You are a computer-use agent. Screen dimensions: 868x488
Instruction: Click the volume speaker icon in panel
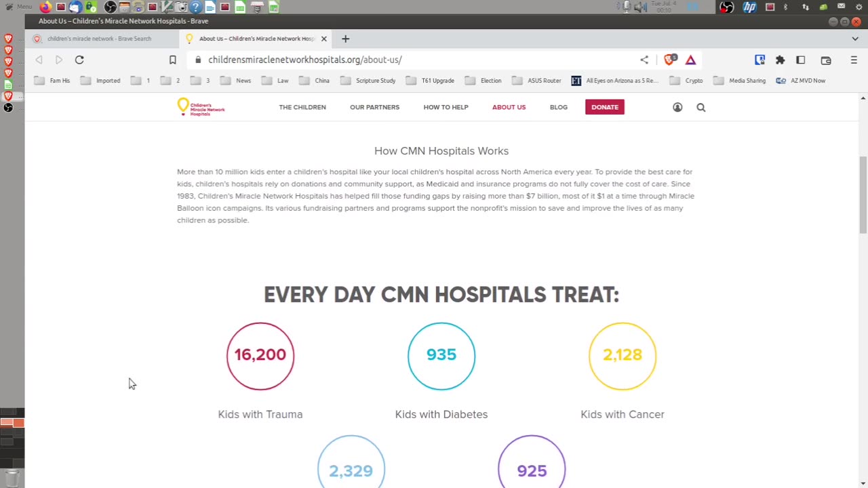click(x=640, y=7)
